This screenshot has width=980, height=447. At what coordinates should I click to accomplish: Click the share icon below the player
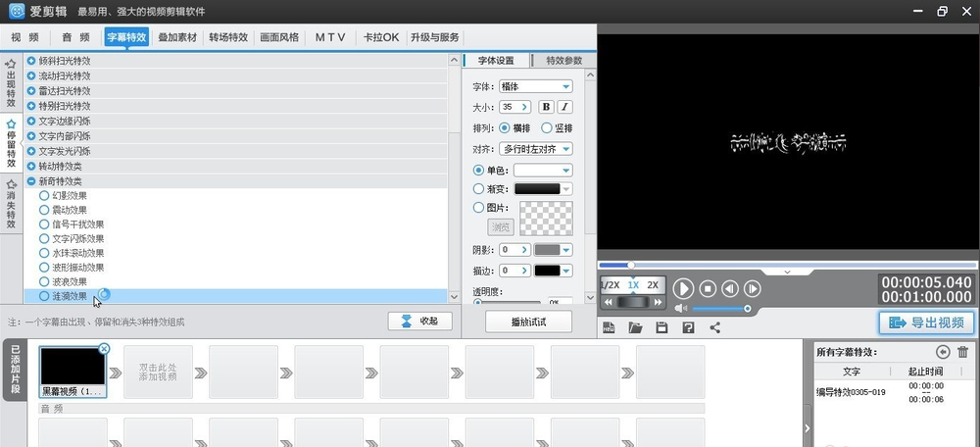click(x=714, y=327)
